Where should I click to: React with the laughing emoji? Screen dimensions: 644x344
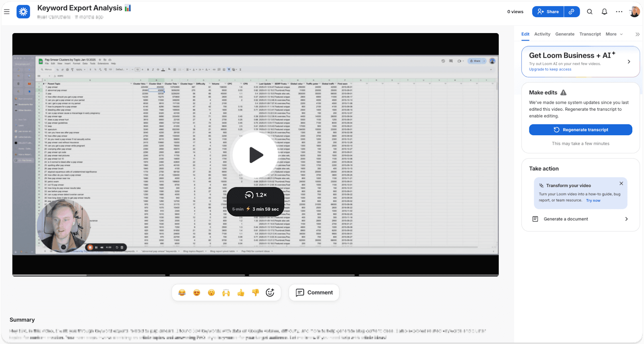182,292
